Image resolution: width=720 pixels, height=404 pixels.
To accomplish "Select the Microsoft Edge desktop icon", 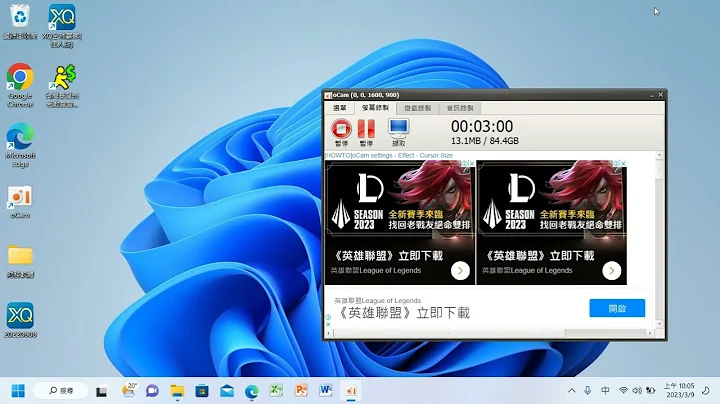I will point(20,145).
